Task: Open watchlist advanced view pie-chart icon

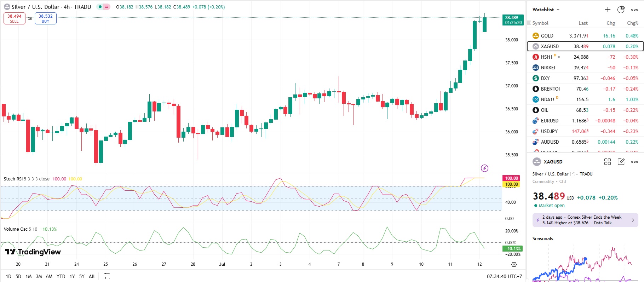Action: click(621, 10)
